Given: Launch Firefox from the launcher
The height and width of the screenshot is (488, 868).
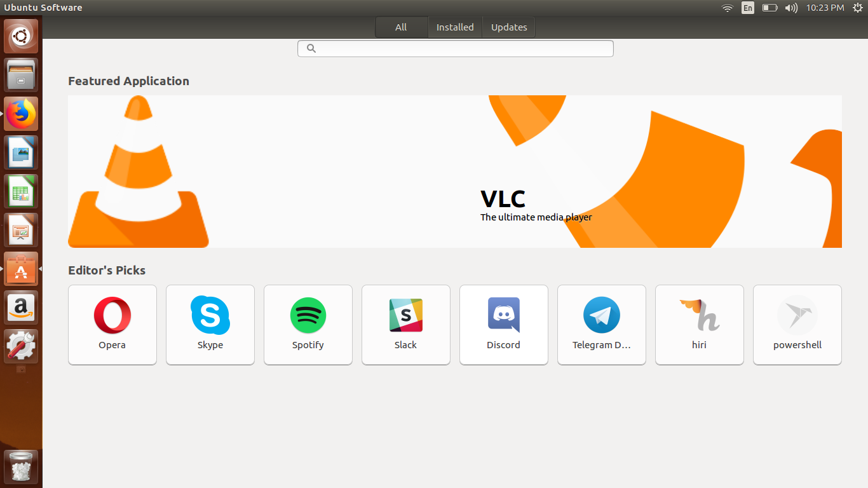Looking at the screenshot, I should coord(22,114).
